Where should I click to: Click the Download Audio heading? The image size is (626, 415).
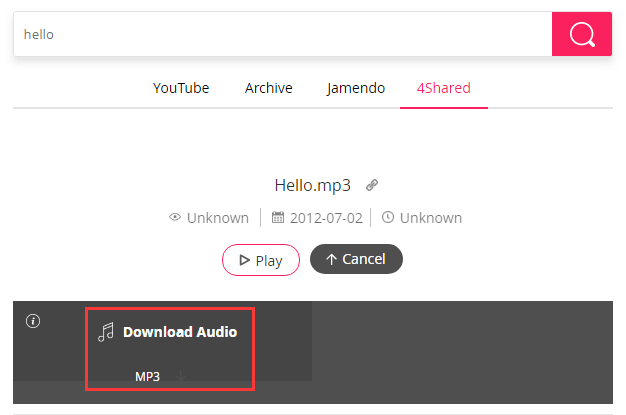(x=180, y=332)
